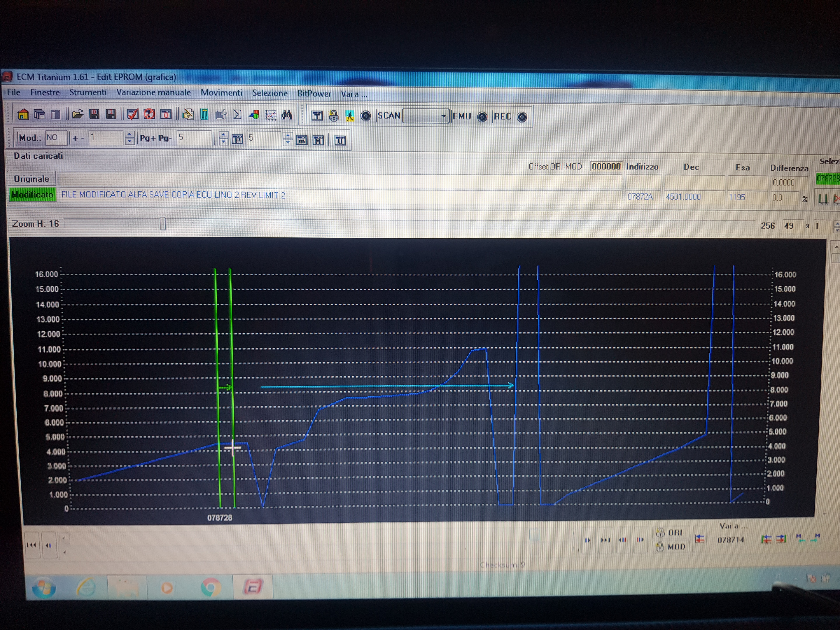Click the spinner after the second 5 field
This screenshot has height=630, width=840.
[x=288, y=139]
